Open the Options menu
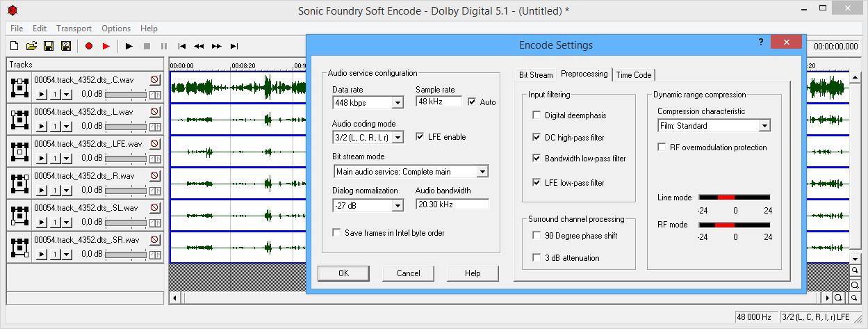Image resolution: width=868 pixels, height=329 pixels. pyautogui.click(x=116, y=29)
